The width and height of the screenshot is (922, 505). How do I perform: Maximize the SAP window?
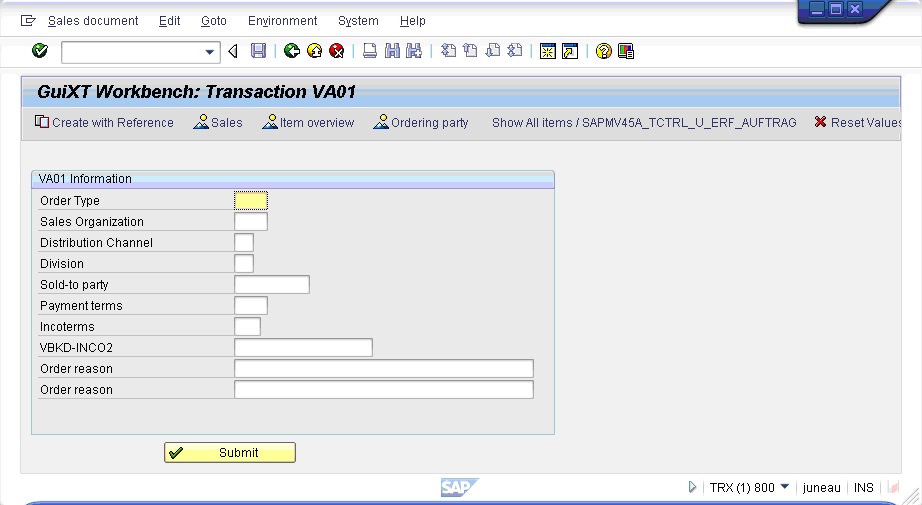pos(836,9)
